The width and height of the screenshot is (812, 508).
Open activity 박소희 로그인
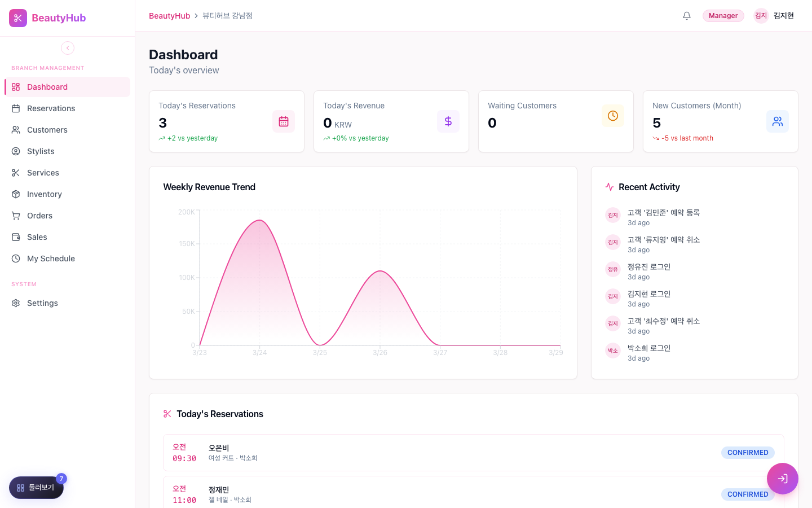695,353
